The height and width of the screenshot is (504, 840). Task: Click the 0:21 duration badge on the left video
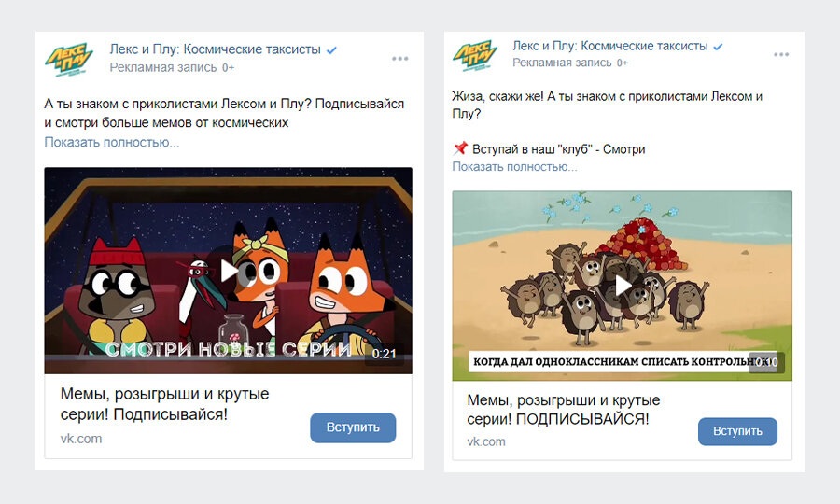tap(385, 354)
